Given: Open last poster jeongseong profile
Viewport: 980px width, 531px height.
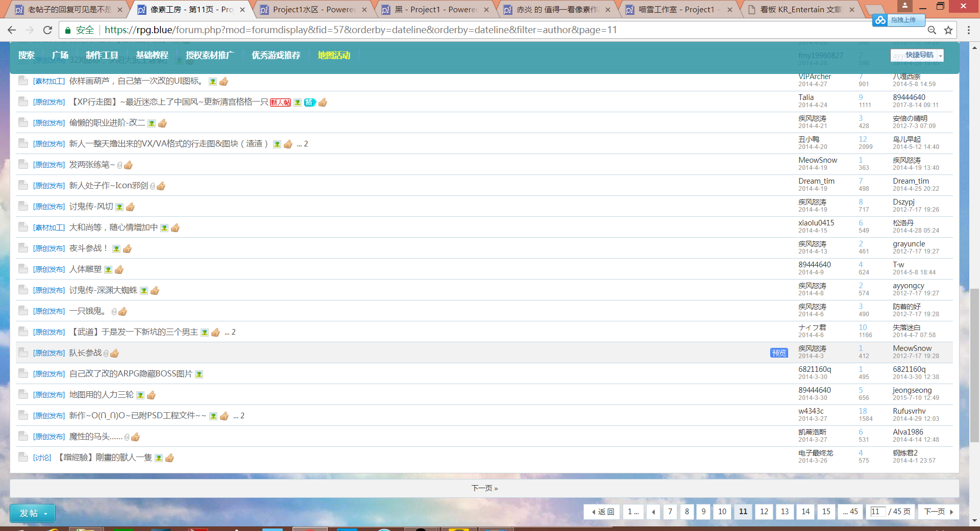Looking at the screenshot, I should pyautogui.click(x=912, y=390).
